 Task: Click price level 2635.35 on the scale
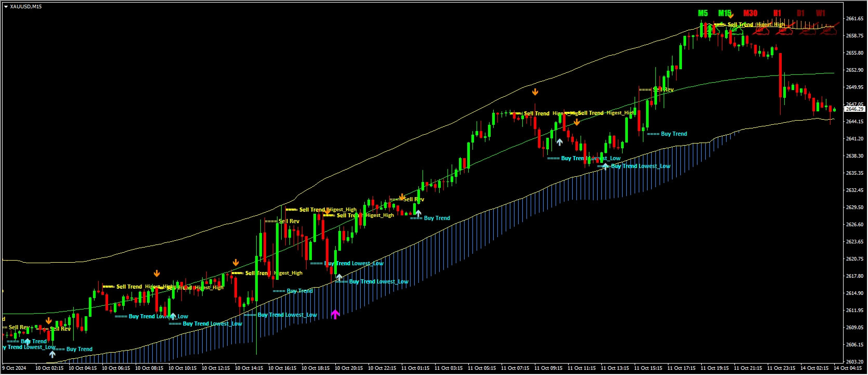[854, 173]
